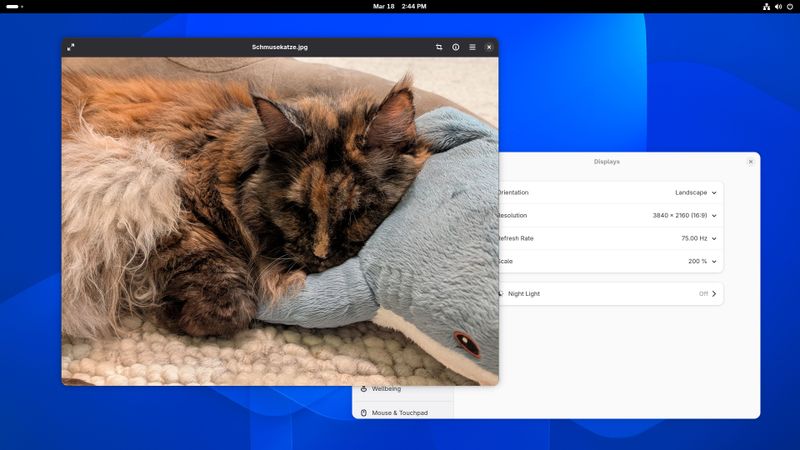Open the crop/rotate tool in image viewer

tap(439, 47)
